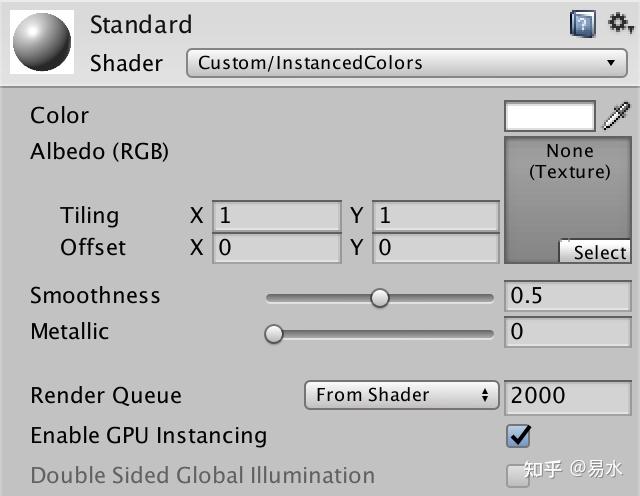
Task: Open the material settings gear menu
Action: [x=621, y=23]
